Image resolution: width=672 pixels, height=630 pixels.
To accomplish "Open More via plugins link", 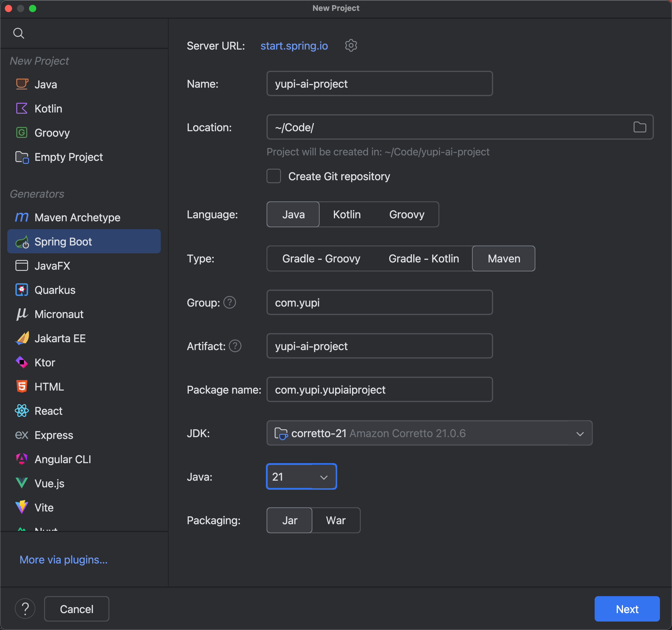I will [63, 560].
